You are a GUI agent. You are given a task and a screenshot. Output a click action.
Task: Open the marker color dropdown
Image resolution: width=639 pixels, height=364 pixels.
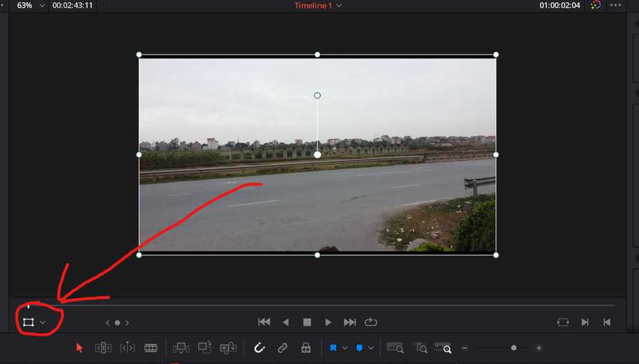click(371, 347)
